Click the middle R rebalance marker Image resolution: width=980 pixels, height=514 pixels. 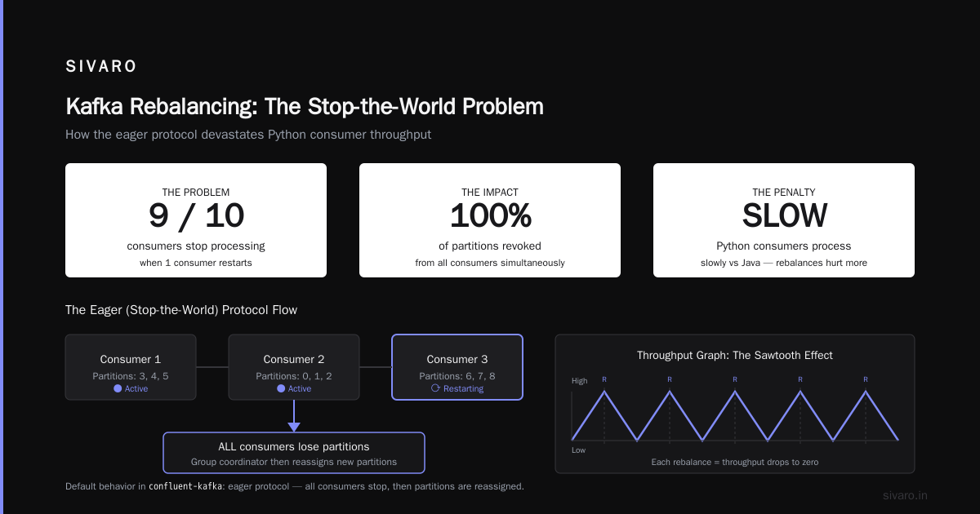pyautogui.click(x=735, y=379)
